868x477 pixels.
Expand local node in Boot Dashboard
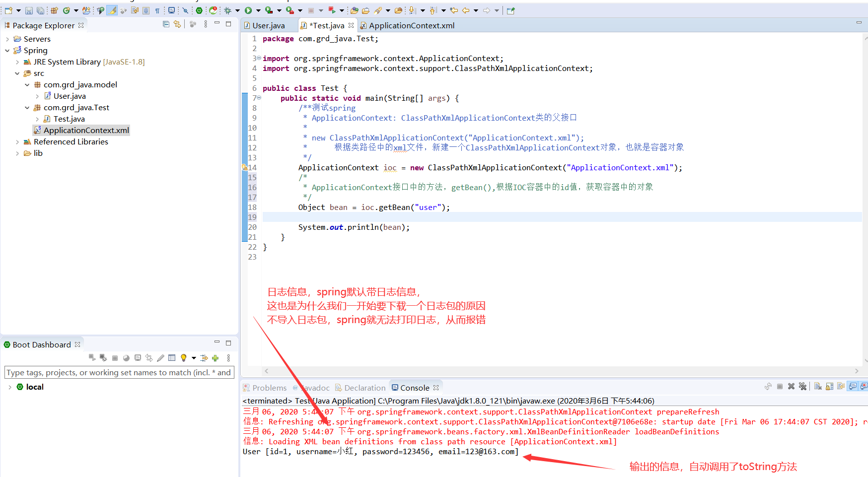tap(9, 387)
